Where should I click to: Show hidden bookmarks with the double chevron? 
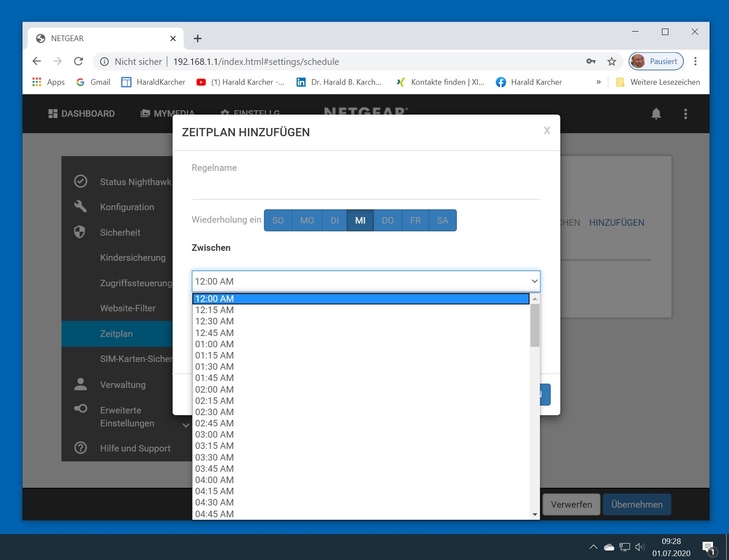pos(598,82)
